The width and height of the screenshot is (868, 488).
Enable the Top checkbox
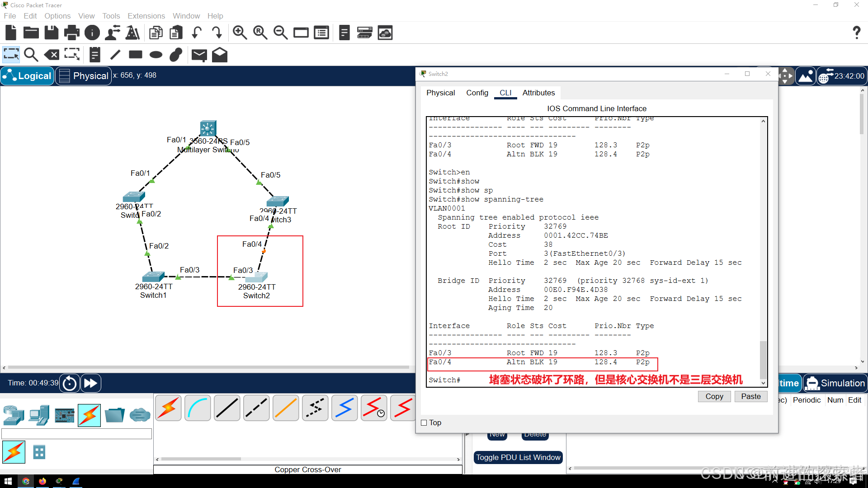(x=424, y=422)
